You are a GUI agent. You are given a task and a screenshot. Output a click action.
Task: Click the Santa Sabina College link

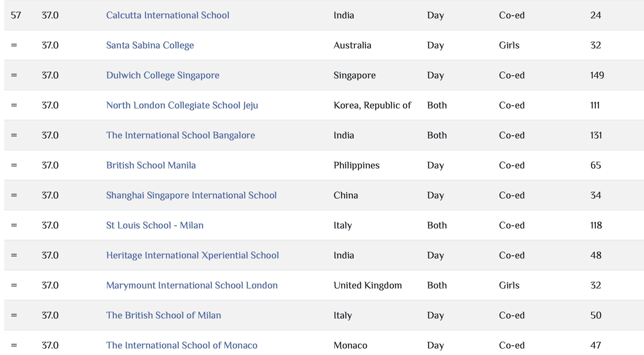point(150,45)
